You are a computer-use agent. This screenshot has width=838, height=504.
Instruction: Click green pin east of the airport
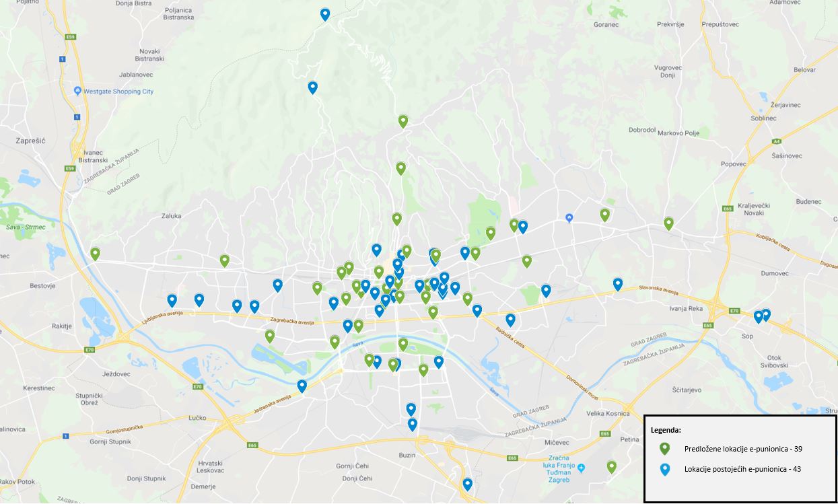click(x=612, y=466)
